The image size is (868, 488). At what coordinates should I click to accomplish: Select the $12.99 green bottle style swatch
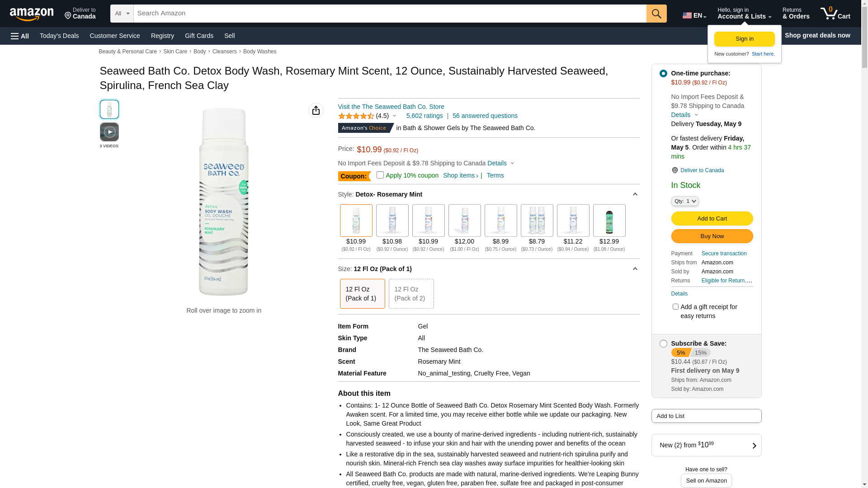[x=609, y=221]
